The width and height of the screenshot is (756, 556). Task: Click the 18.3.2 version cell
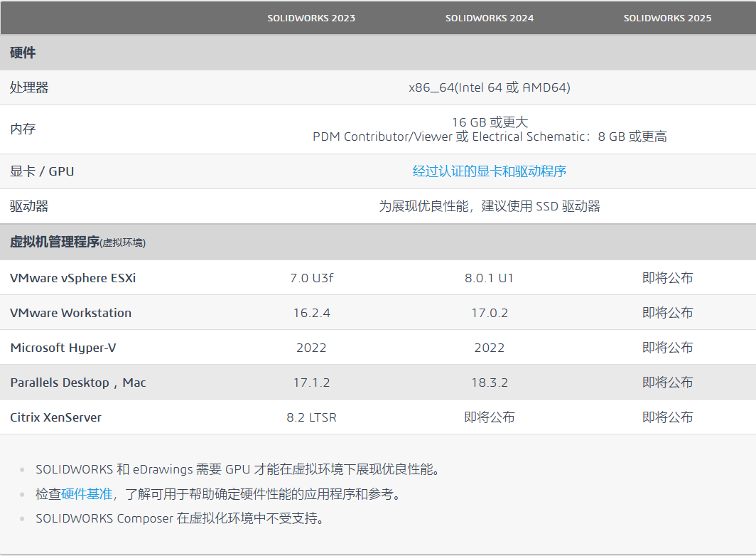tap(490, 383)
